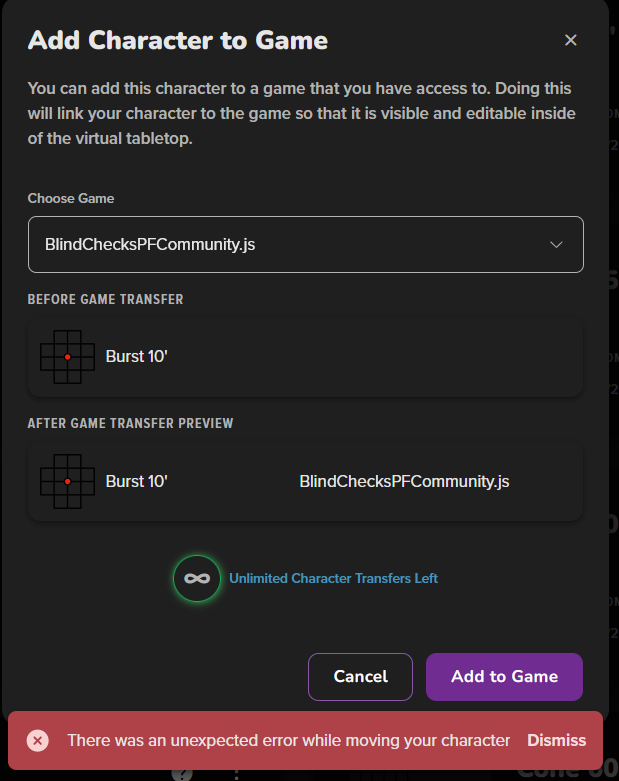Confirm with Add to Game button

click(x=504, y=676)
